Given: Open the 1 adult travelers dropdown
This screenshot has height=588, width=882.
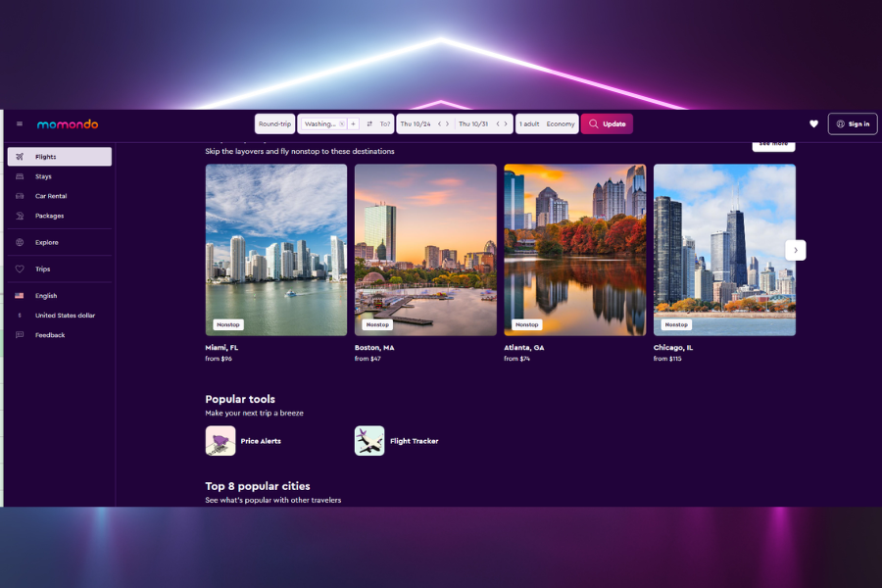Looking at the screenshot, I should point(529,124).
